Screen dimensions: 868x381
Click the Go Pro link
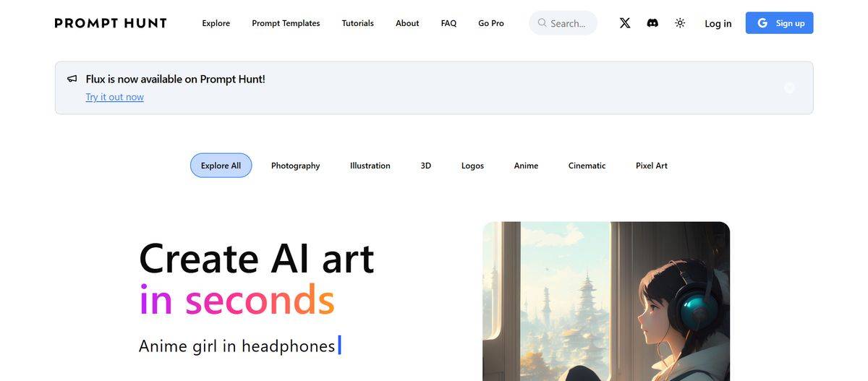pyautogui.click(x=491, y=23)
